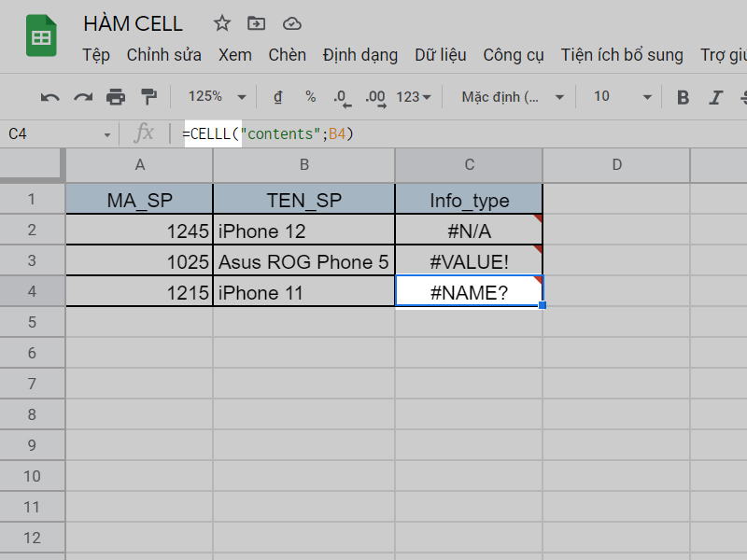Format as percent
The width and height of the screenshot is (747, 560).
[311, 97]
